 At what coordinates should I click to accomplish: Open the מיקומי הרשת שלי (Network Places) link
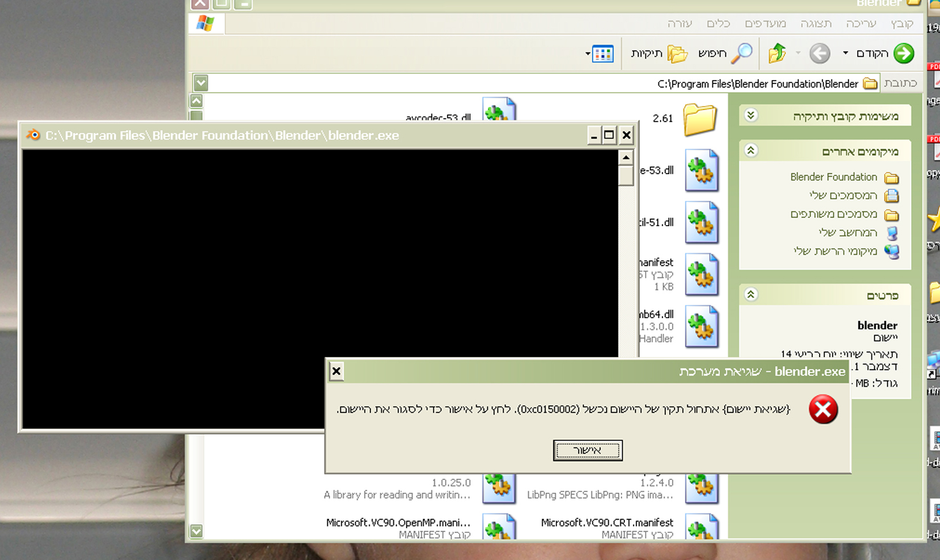click(835, 251)
